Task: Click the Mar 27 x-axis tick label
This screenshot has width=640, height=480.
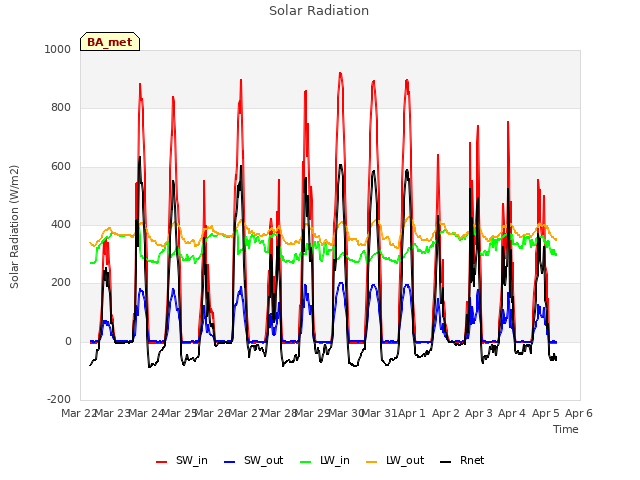Action: (x=246, y=413)
